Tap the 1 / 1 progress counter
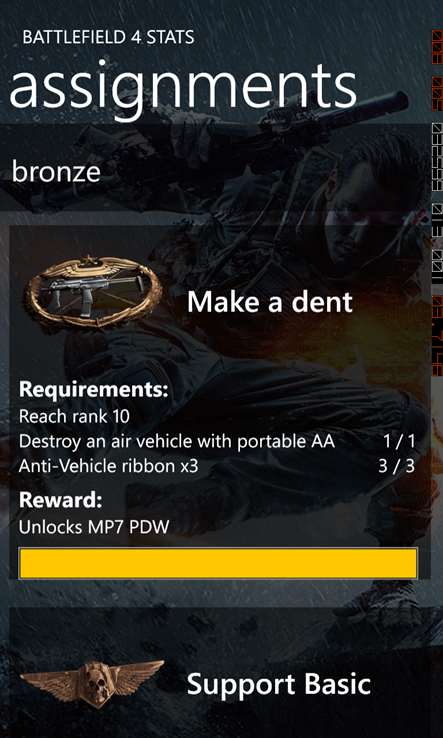This screenshot has width=443, height=738. pos(399,441)
